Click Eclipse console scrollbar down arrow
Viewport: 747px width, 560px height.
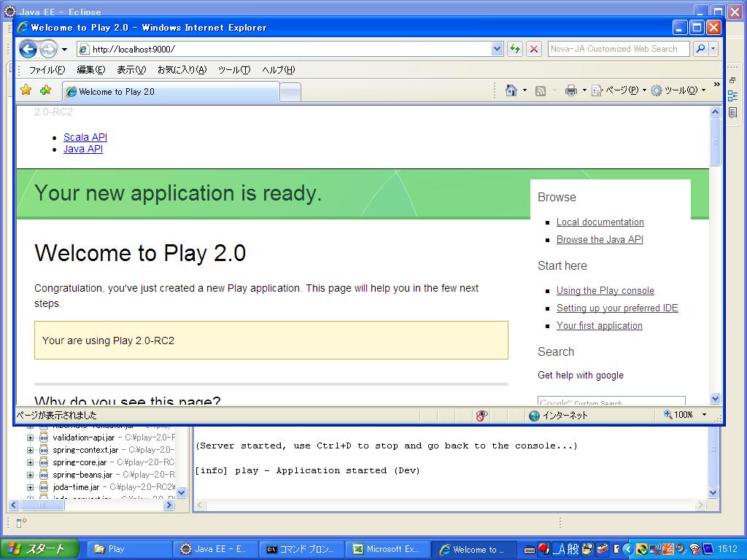point(713,493)
